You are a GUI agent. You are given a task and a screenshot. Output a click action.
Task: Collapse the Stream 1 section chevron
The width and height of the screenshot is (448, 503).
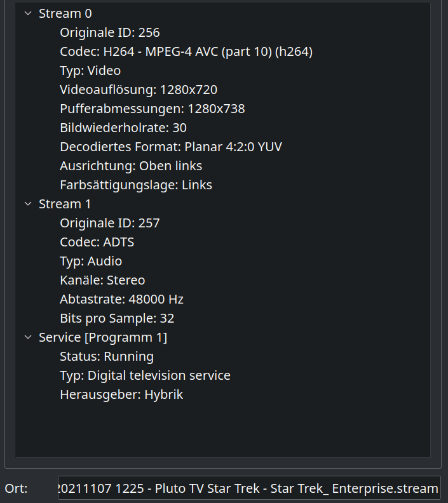point(27,204)
